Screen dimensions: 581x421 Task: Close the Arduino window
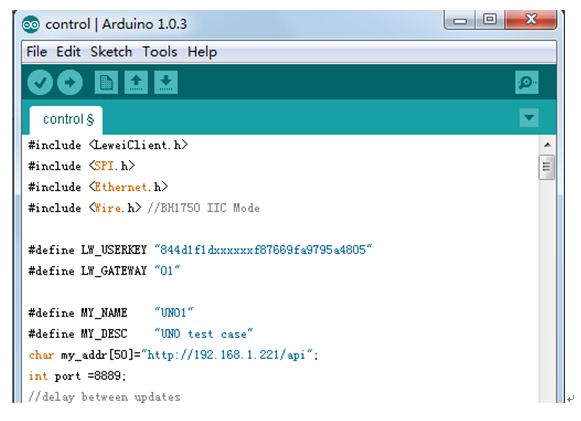pos(531,19)
